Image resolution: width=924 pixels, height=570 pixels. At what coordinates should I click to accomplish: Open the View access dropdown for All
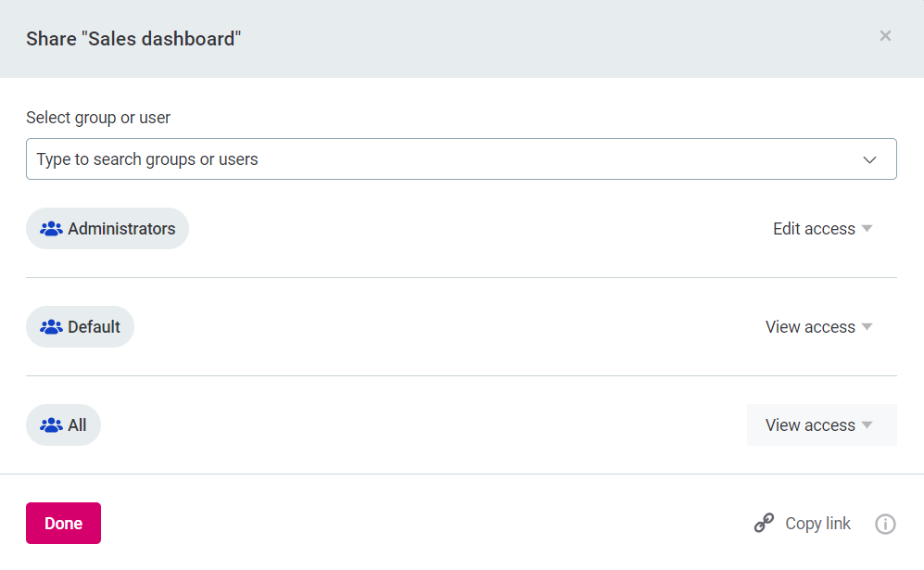point(819,424)
